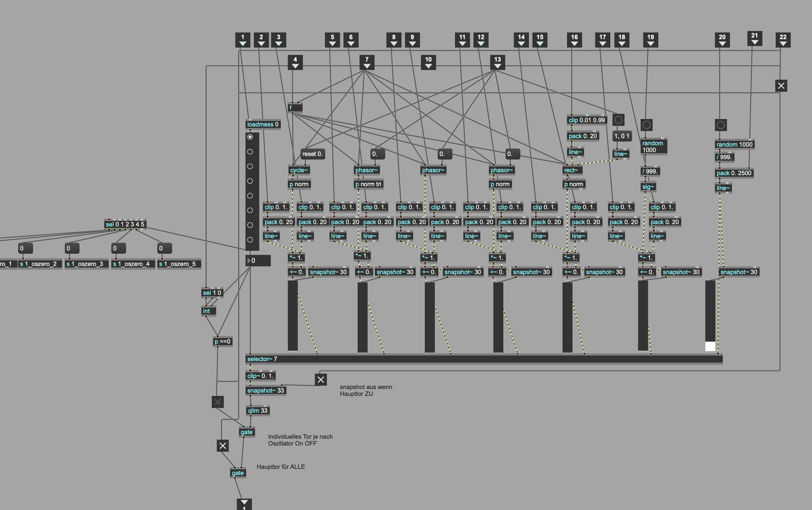Select the 'rect~' object
This screenshot has width=812, height=510.
[572, 170]
